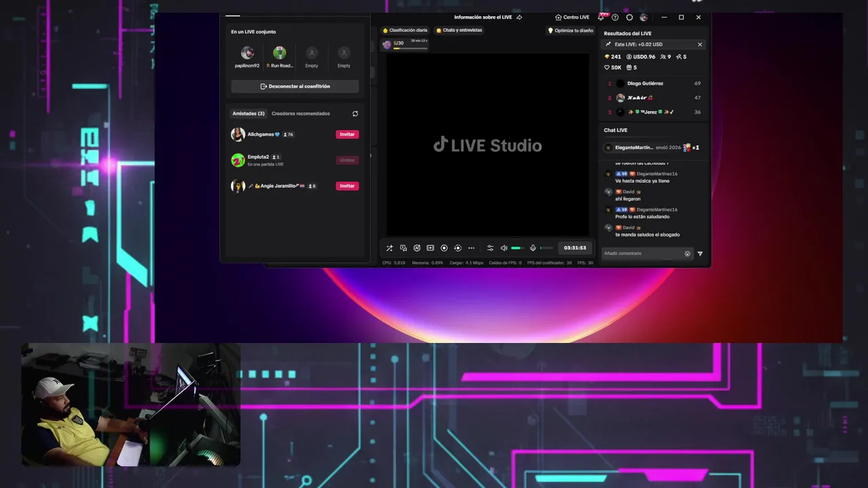Open the more options ellipsis
The image size is (868, 488).
click(x=471, y=248)
